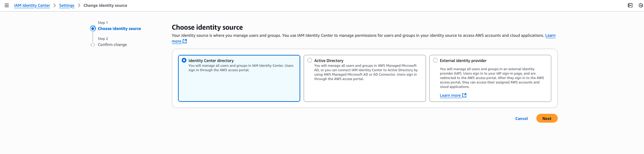The width and height of the screenshot is (644, 154).
Task: Click the Step 1 circle indicator
Action: [93, 29]
